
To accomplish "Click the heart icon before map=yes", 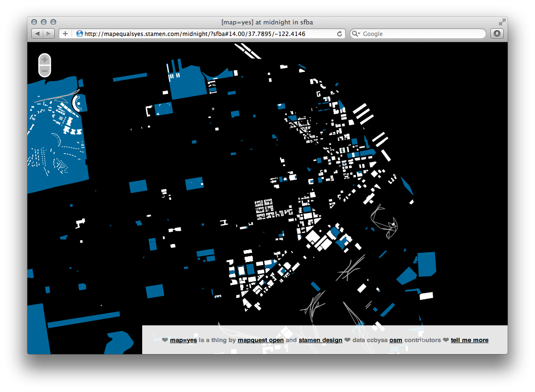I will pos(165,340).
